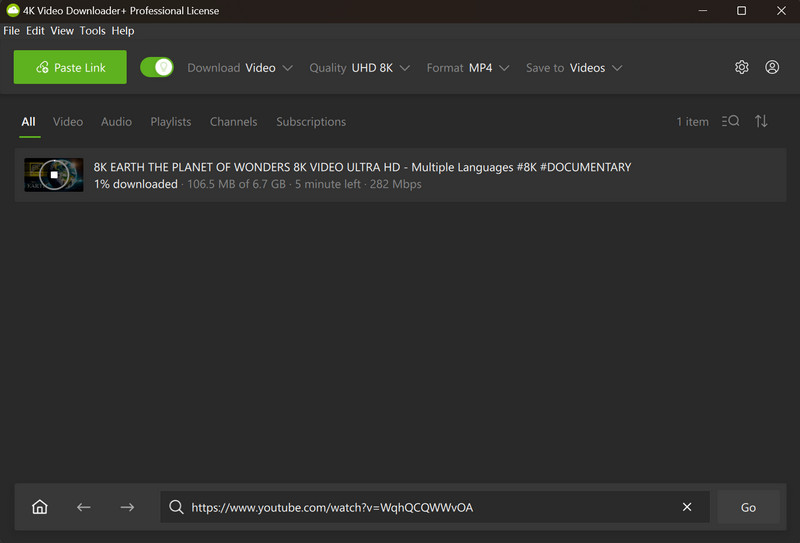This screenshot has width=800, height=543.
Task: Click the sort order arrows icon
Action: (x=761, y=121)
